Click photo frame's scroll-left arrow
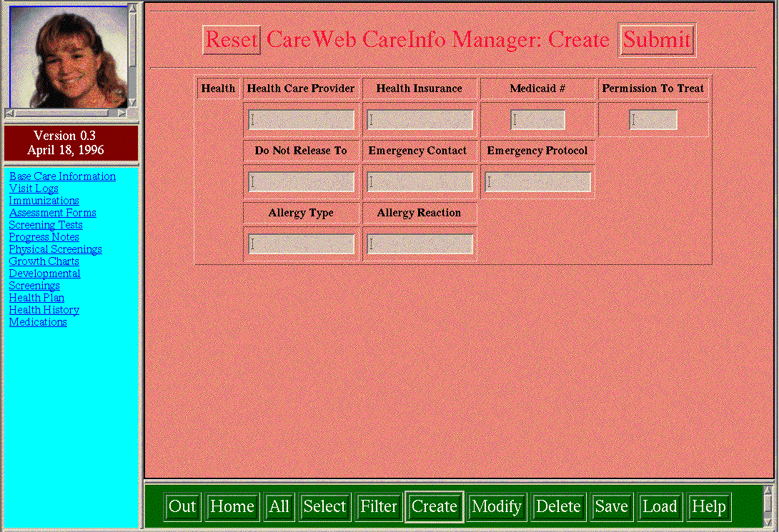 (x=9, y=113)
